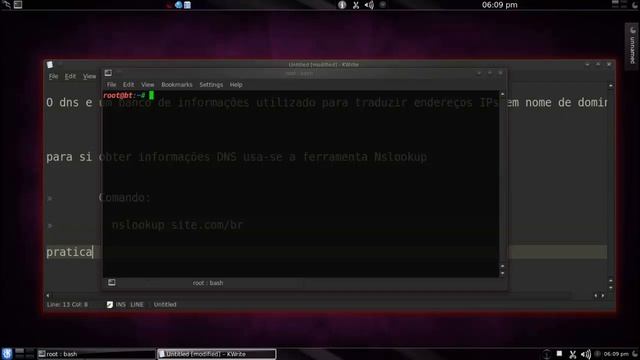Open Bookmarks menu in Konsole

(177, 84)
